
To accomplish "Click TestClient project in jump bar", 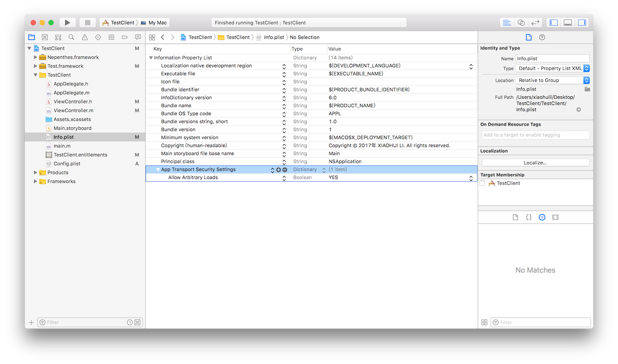I will pos(196,37).
